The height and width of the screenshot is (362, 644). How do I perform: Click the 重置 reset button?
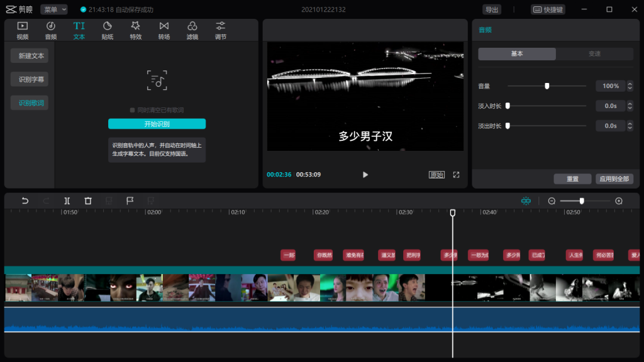[x=572, y=179]
